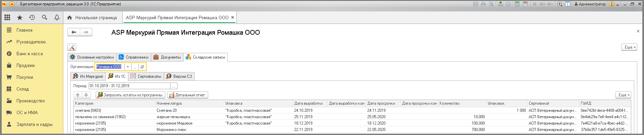Click Детальный отчет button

tap(188, 95)
